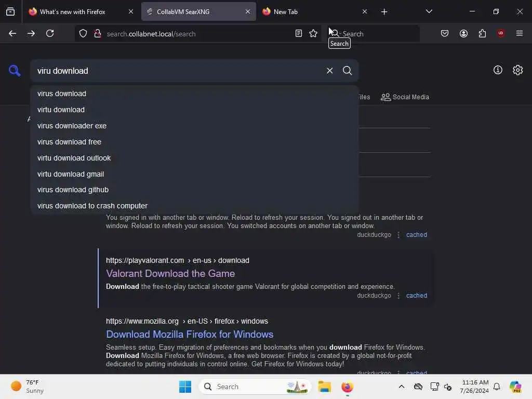
Task: Open the network status tray icon
Action: coord(434,387)
